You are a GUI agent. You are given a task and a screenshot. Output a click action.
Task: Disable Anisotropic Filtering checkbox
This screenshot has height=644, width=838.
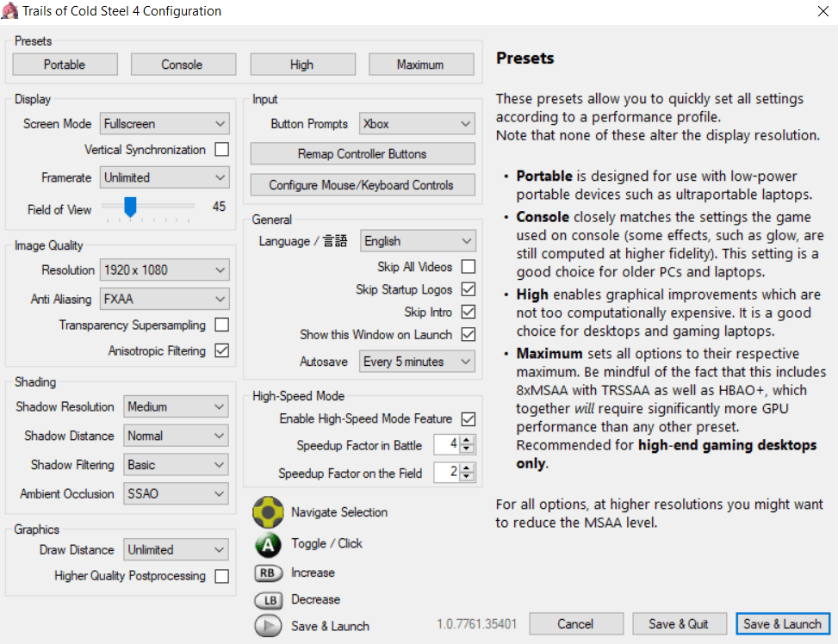coord(222,350)
